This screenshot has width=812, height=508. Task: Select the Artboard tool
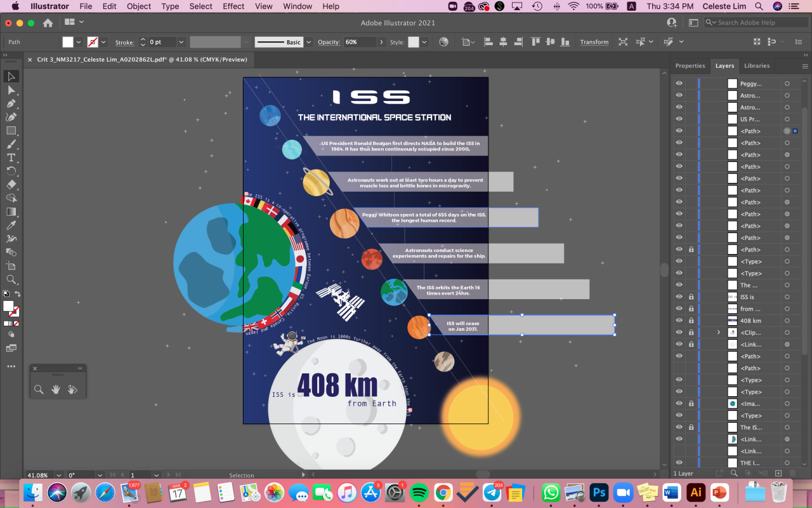point(11,265)
